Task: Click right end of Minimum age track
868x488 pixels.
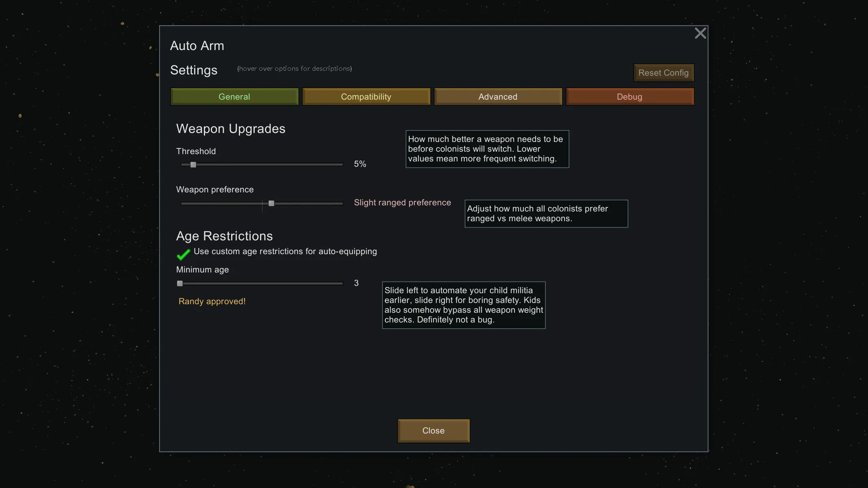Action: [341, 283]
